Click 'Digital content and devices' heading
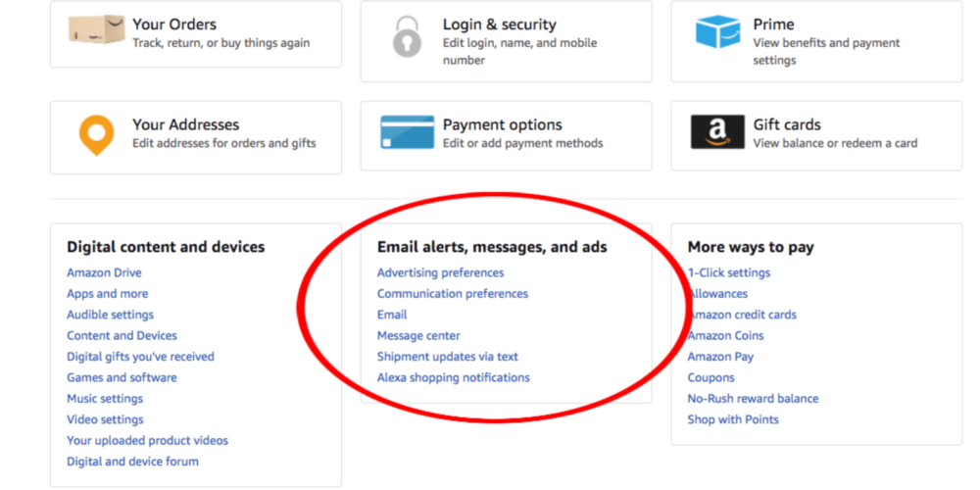 click(166, 247)
